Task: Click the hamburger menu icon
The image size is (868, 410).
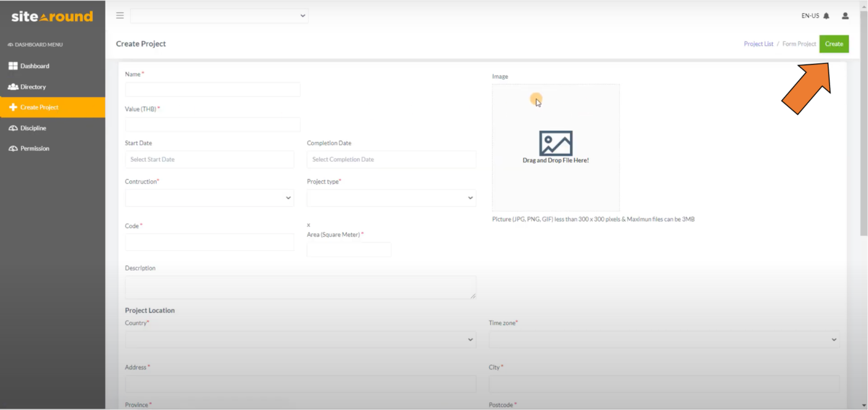Action: click(120, 16)
